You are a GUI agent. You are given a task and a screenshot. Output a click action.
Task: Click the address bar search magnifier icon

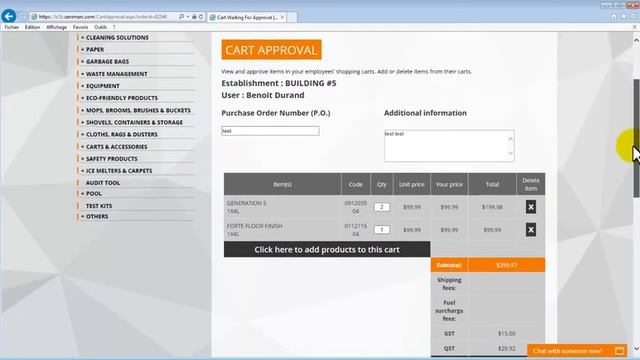point(181,17)
